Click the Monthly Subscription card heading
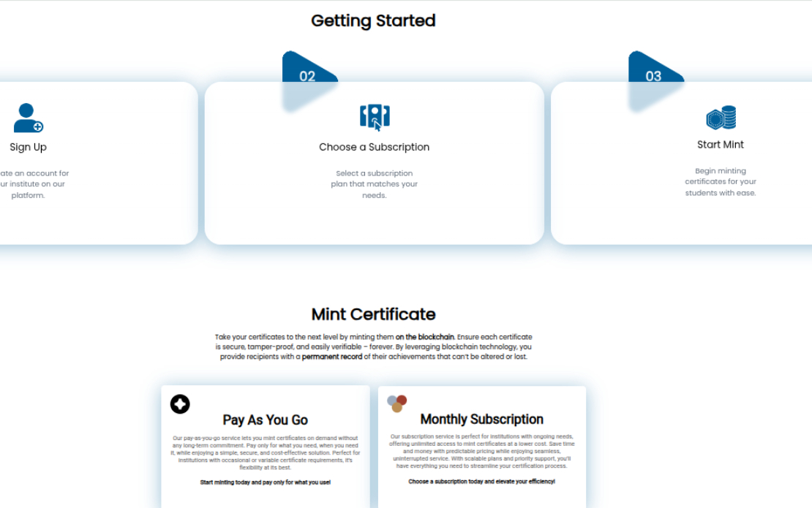 tap(481, 419)
